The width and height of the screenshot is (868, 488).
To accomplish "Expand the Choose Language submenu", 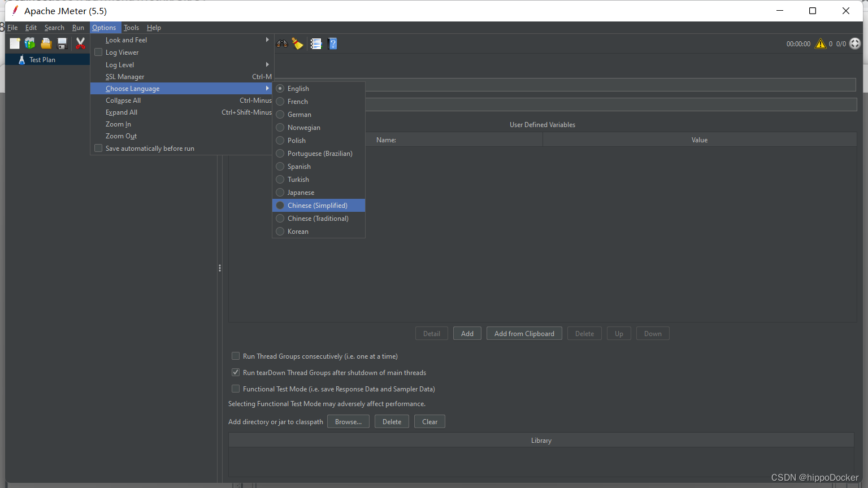I will click(x=181, y=89).
